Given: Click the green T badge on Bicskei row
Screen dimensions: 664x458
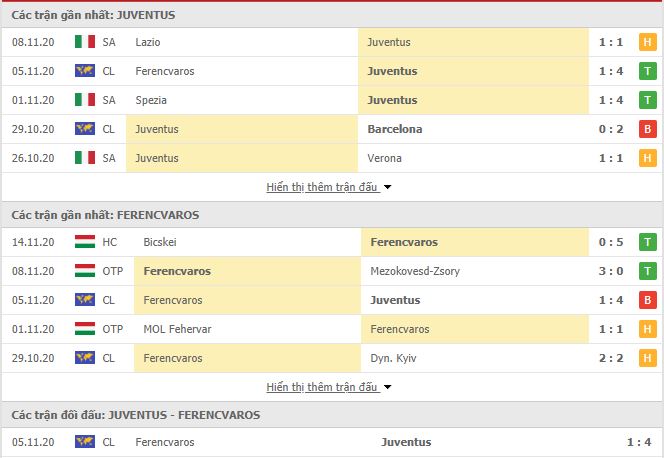Looking at the screenshot, I should [x=647, y=242].
